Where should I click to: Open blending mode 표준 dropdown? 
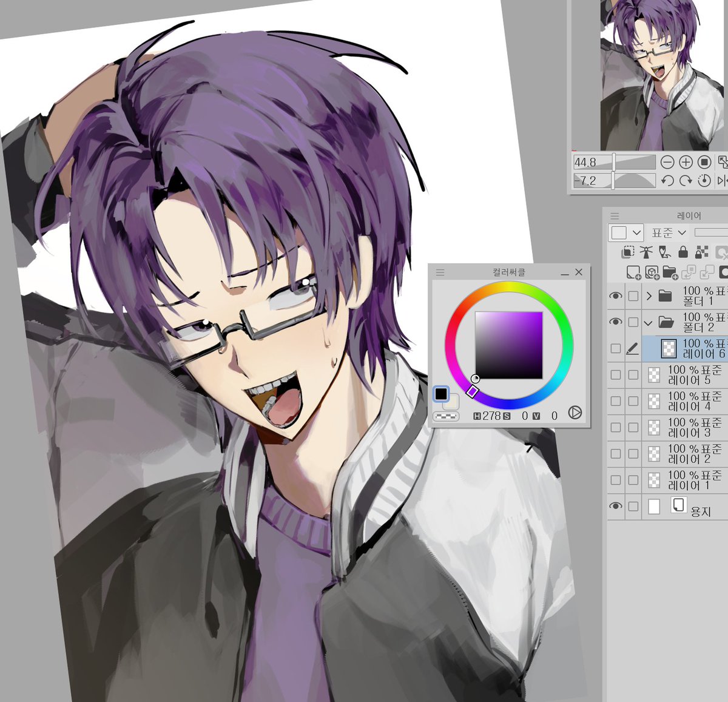669,232
